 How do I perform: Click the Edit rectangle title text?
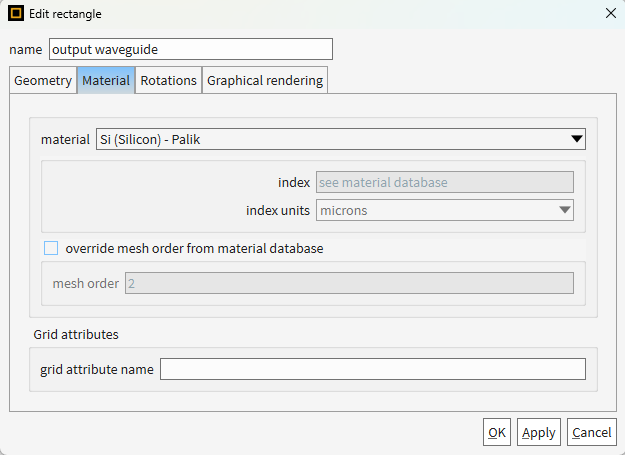click(65, 14)
